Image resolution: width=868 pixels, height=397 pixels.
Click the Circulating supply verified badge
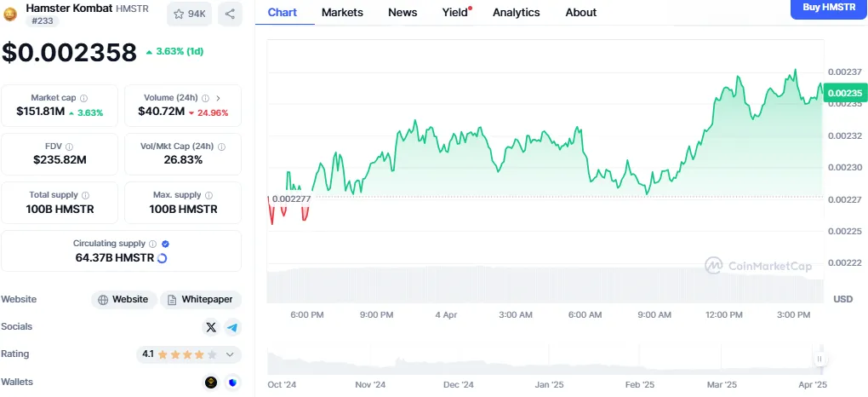point(165,244)
